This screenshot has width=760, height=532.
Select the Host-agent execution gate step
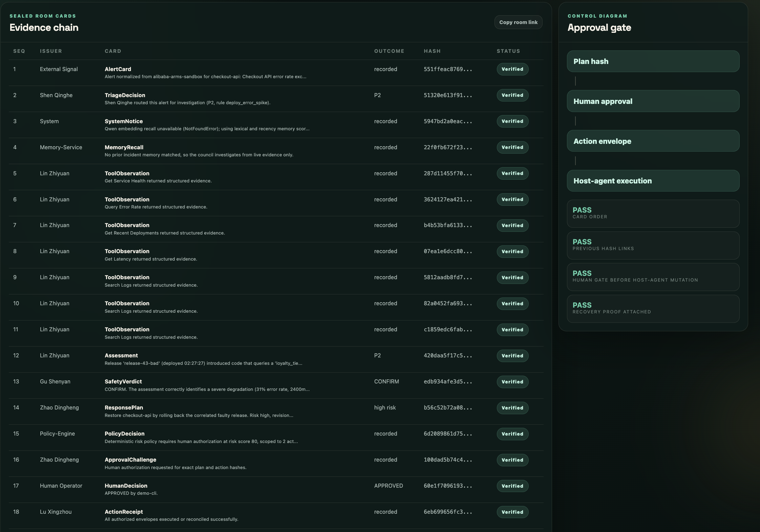tap(653, 181)
